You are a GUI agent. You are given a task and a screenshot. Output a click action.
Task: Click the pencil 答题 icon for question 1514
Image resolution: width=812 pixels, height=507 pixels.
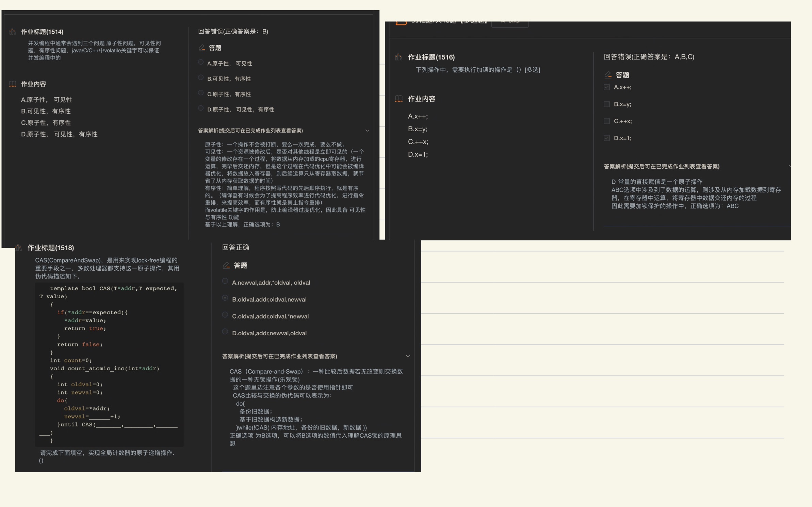pyautogui.click(x=202, y=48)
